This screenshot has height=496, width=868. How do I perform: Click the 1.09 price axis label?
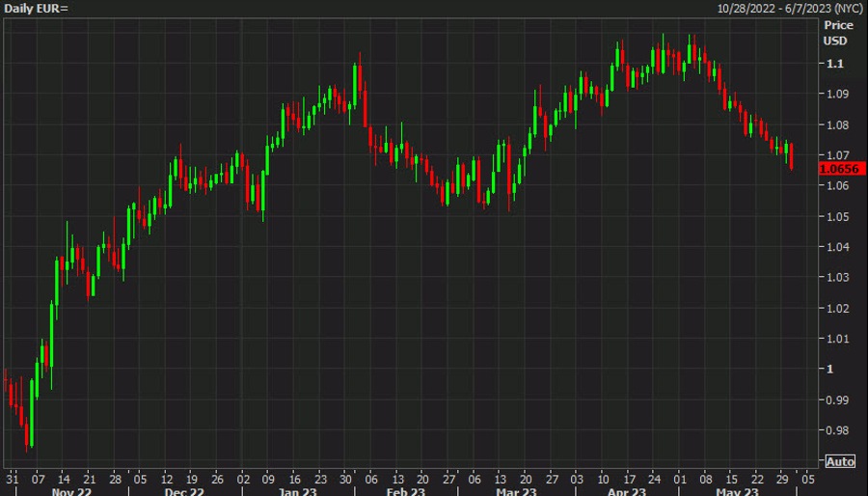pos(834,95)
